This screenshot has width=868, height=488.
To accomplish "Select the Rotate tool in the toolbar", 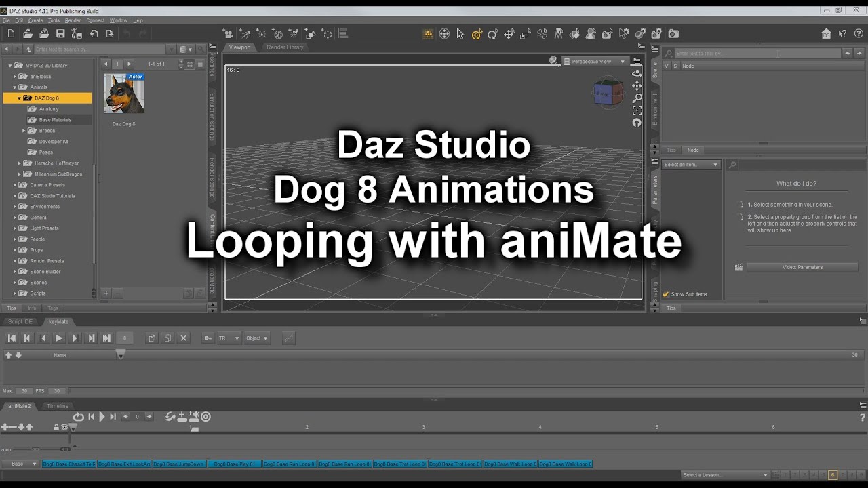I will click(493, 34).
